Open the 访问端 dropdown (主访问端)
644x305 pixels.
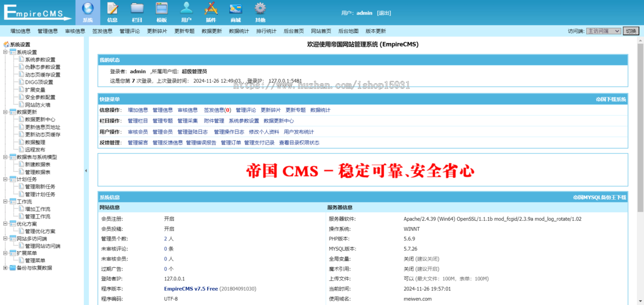coord(603,31)
